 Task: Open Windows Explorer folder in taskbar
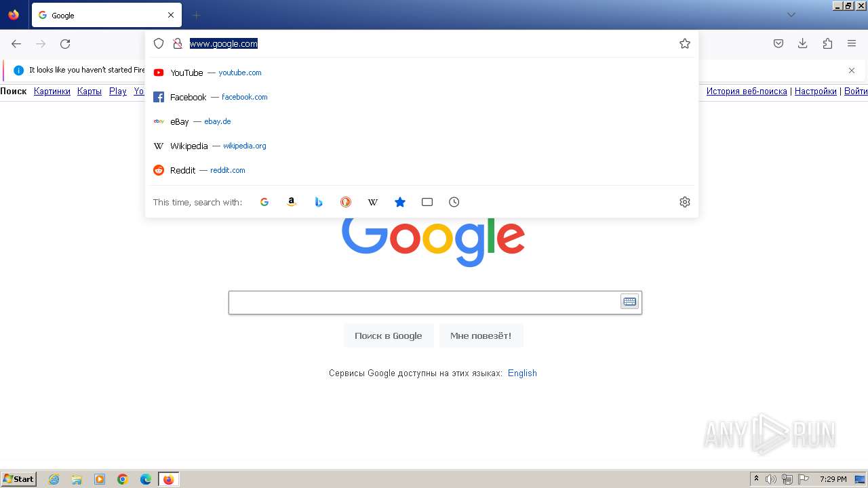[77, 479]
